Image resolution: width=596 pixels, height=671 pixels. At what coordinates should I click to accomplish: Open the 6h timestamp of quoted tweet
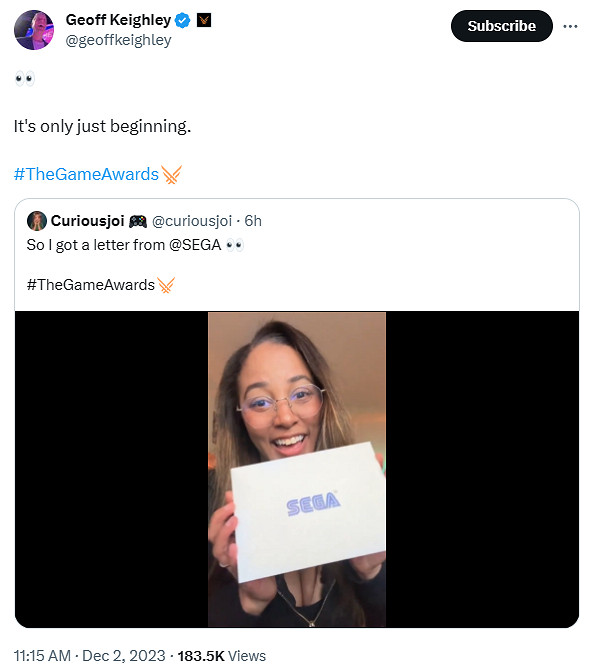253,221
